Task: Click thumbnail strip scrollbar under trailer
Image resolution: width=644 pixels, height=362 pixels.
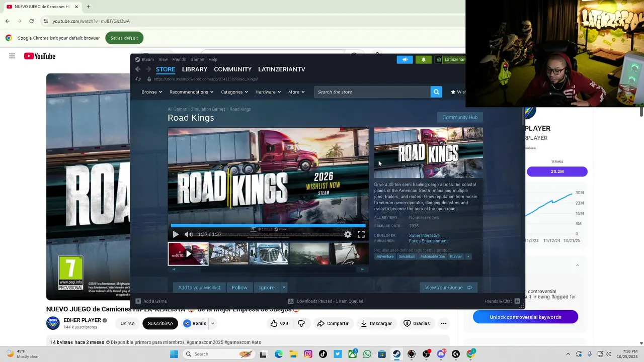Action: (x=268, y=269)
